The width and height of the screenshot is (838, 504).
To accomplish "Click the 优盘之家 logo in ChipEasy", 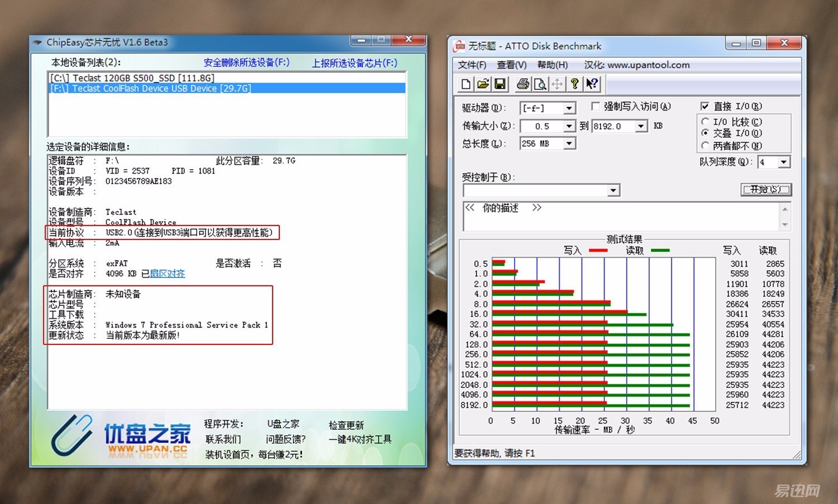I will click(120, 437).
